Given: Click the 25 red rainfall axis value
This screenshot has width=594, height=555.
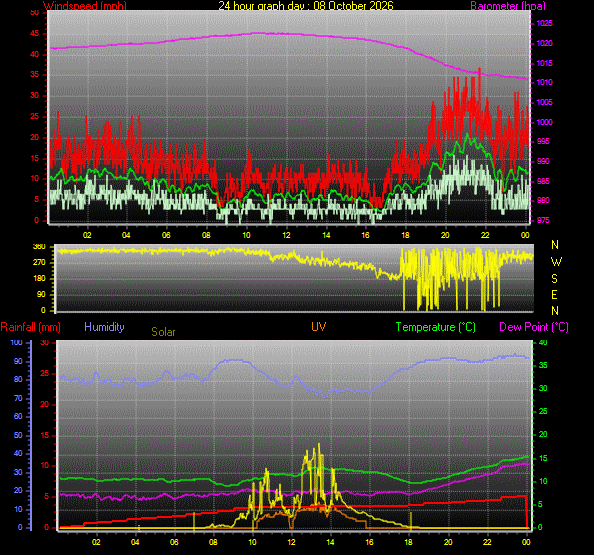Looking at the screenshot, I should coord(45,374).
